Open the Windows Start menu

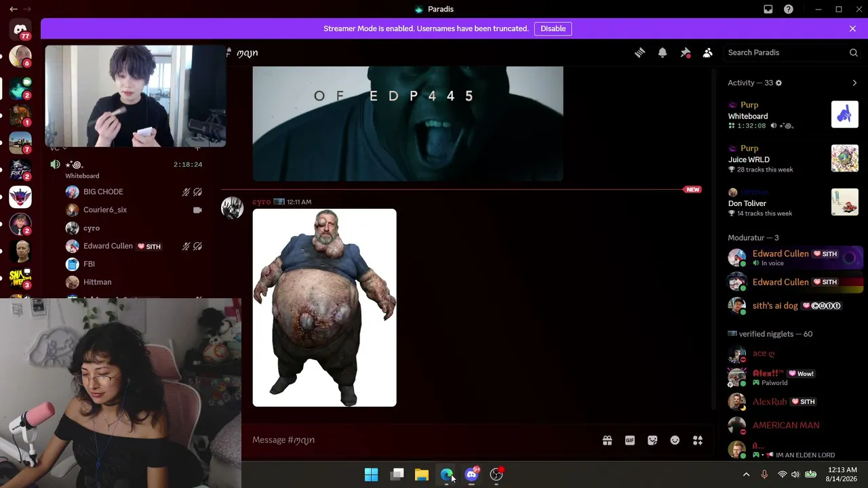click(x=371, y=474)
